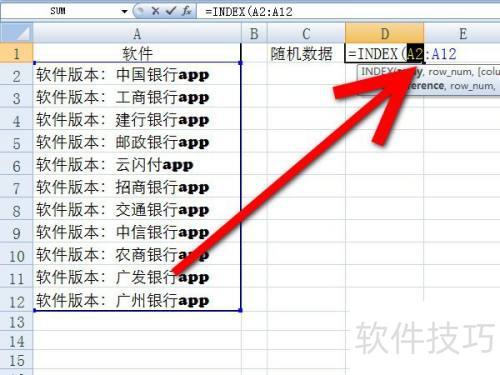The image size is (500, 375).
Task: Select column D header
Action: pos(385,33)
